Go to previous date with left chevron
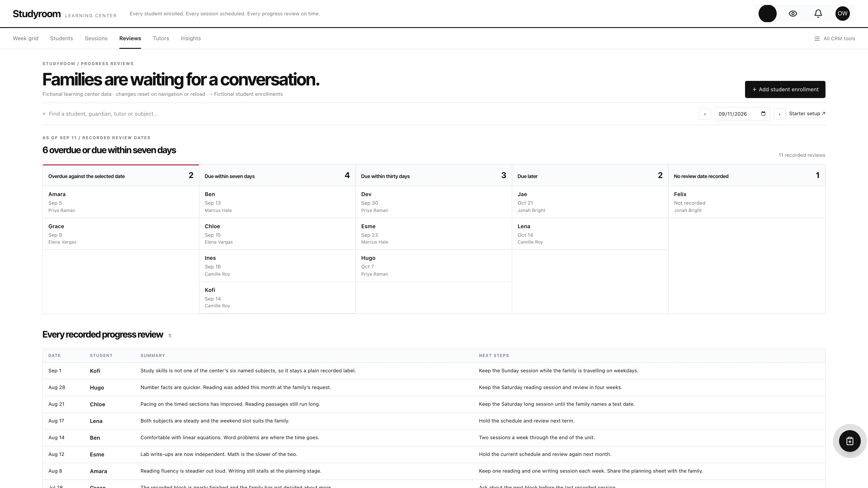Viewport: 868px width, 488px height. click(x=705, y=114)
